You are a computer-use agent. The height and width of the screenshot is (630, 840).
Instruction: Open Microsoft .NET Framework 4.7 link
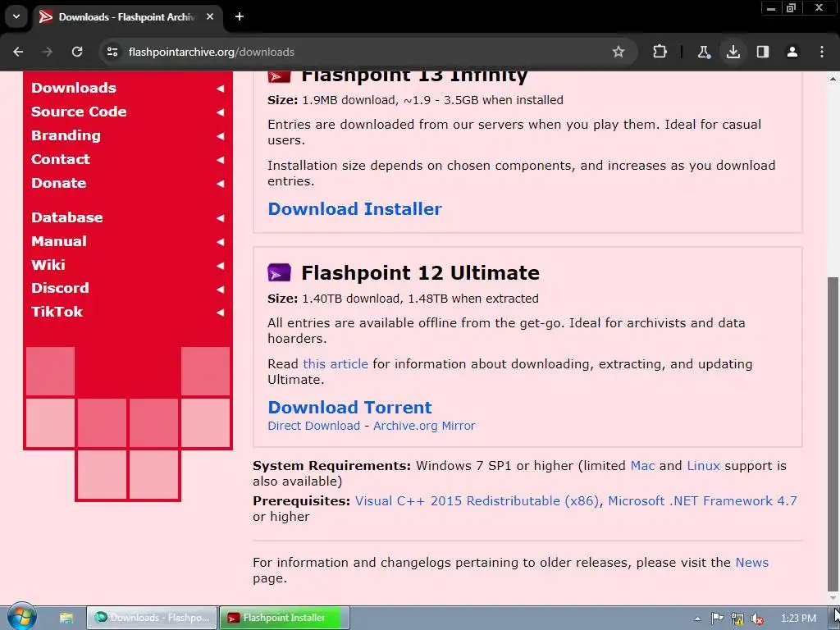point(702,501)
